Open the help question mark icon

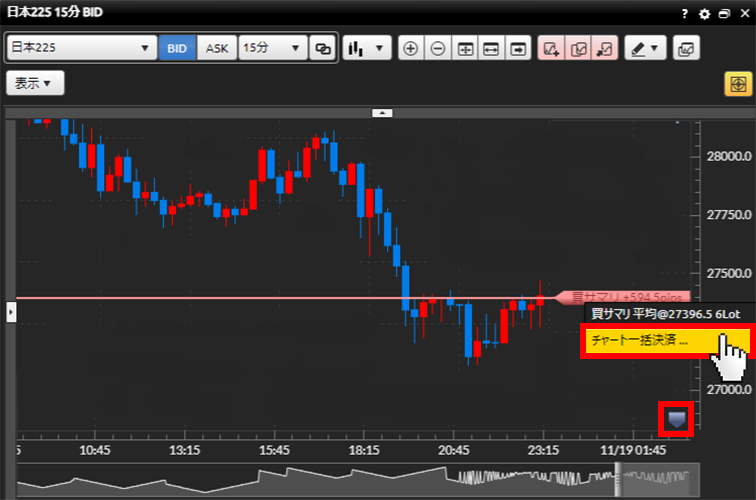click(x=685, y=14)
